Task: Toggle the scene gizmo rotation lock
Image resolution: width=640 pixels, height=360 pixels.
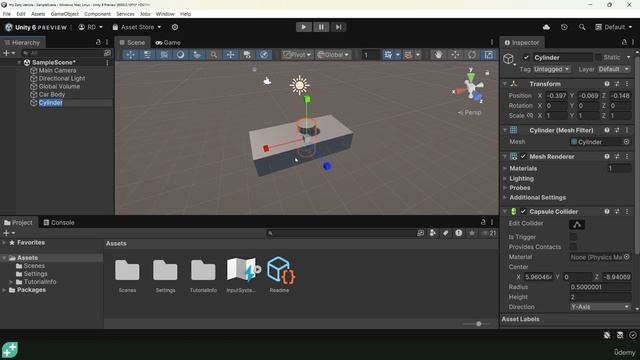Action: (487, 73)
